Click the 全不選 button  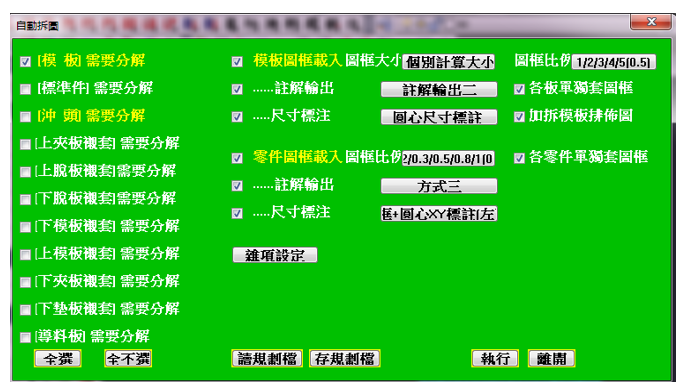(x=128, y=359)
